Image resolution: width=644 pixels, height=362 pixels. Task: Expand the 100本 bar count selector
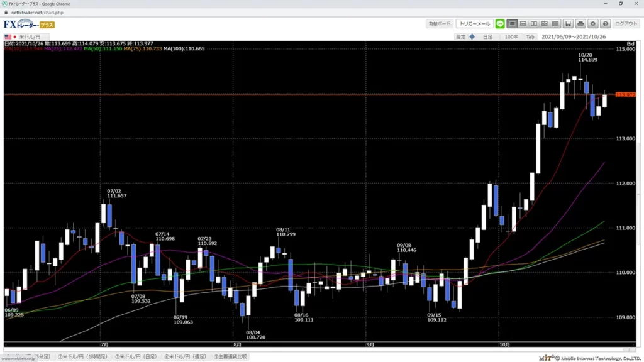(511, 37)
